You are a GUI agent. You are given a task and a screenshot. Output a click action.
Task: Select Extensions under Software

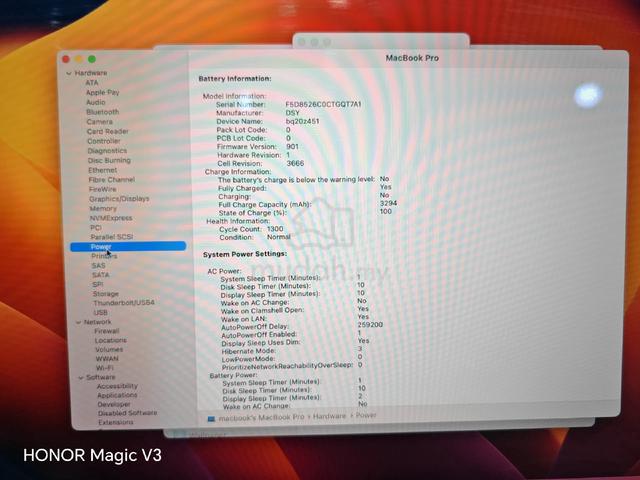click(116, 422)
